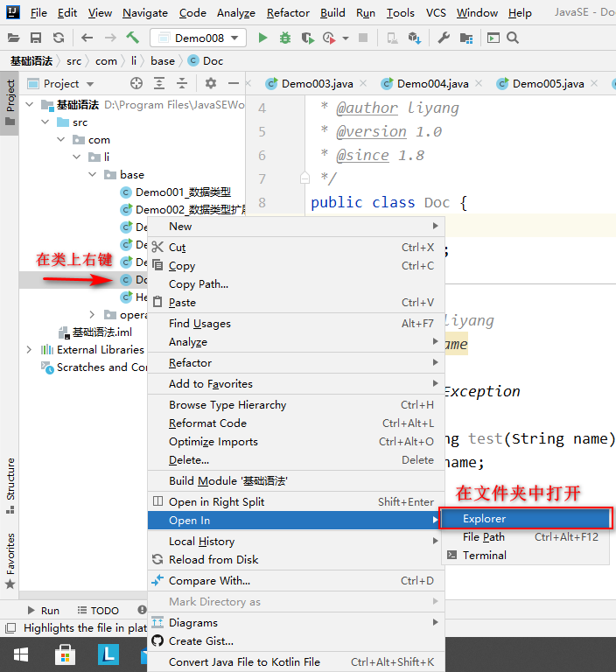
Task: Click the run anything window icon
Action: 493,38
